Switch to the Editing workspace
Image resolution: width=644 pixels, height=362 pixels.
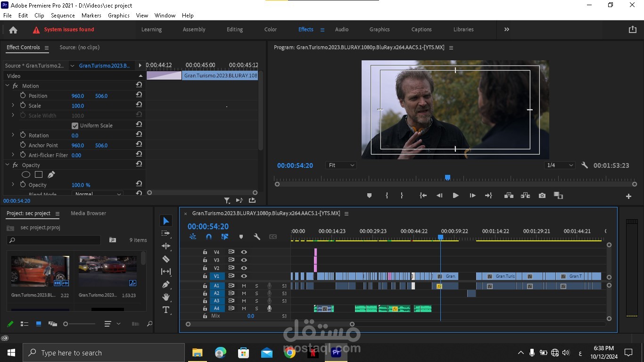tap(235, 29)
